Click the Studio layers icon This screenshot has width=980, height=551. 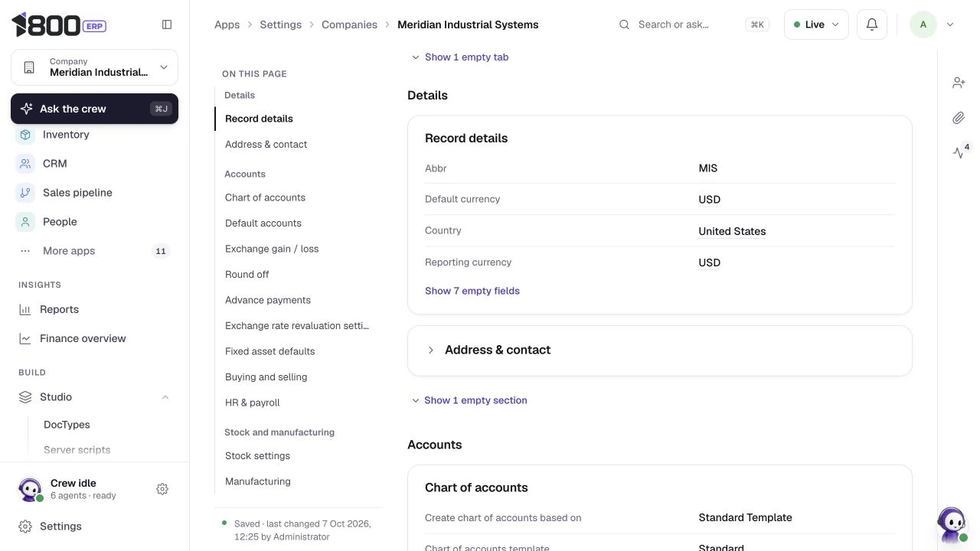[x=25, y=397]
